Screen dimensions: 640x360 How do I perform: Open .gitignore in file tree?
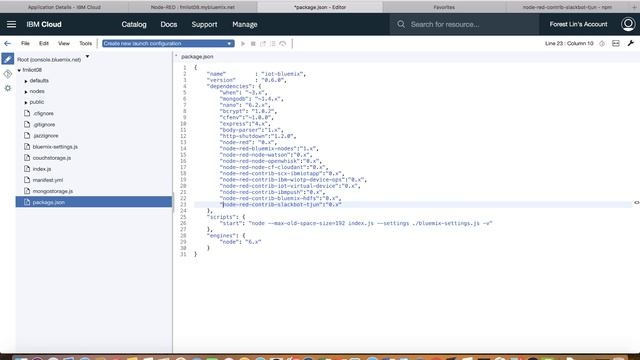(44, 124)
